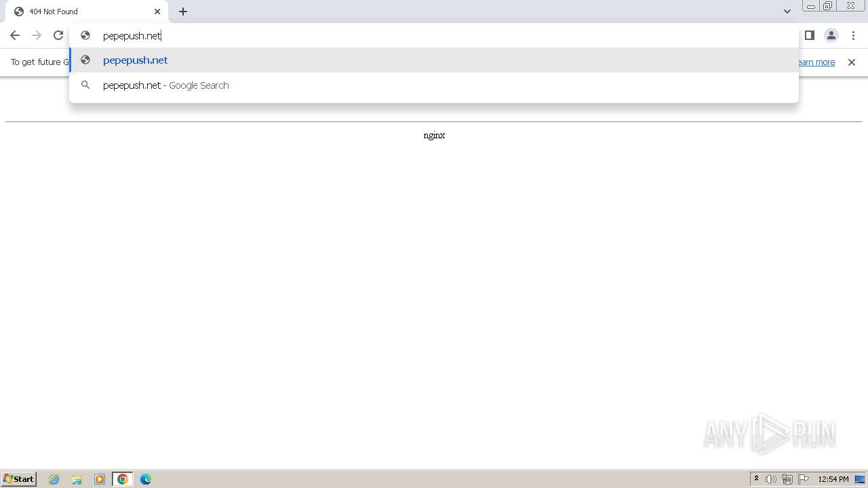
Task: Switch to Chrome on the taskbar
Action: click(x=123, y=479)
